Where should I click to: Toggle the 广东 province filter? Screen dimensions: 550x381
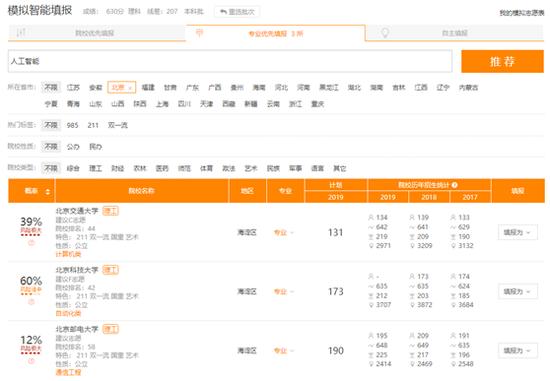(192, 87)
